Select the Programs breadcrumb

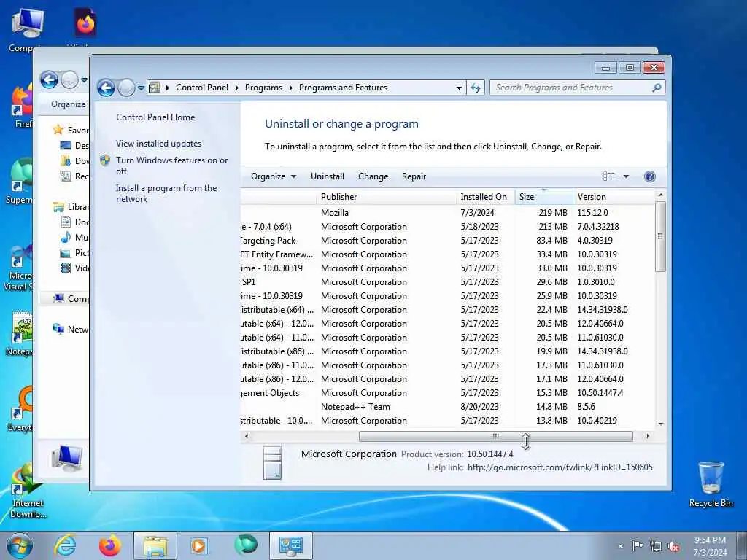click(263, 87)
